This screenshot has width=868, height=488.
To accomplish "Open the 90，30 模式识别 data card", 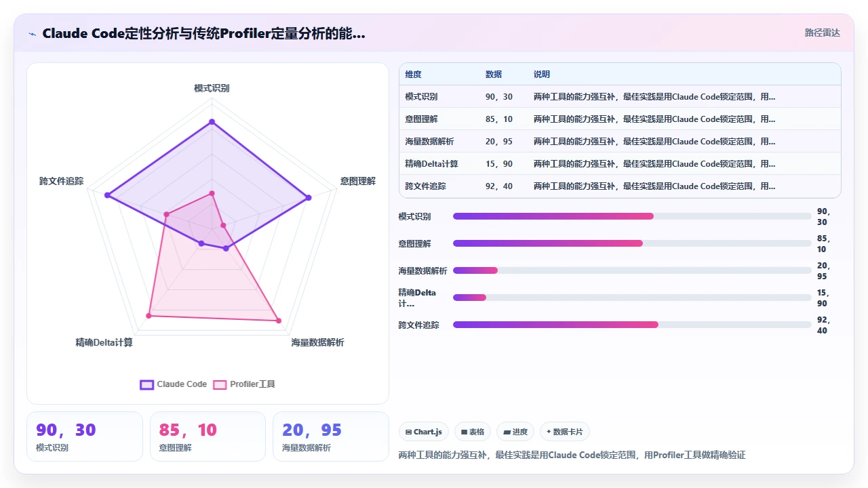I will (85, 436).
